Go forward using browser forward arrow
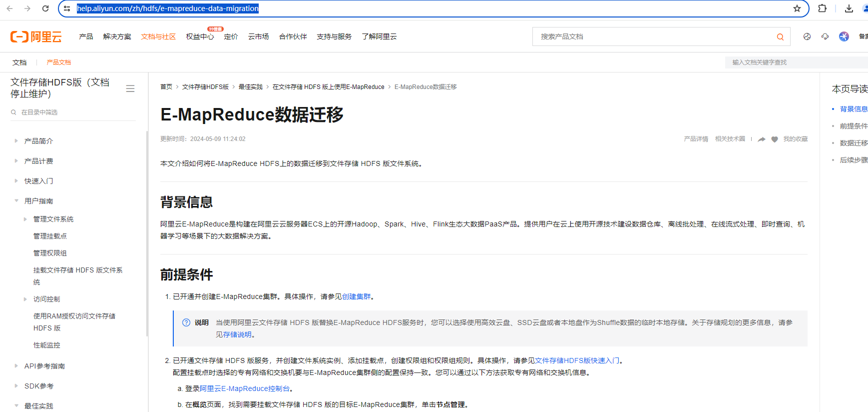Screen dimensions: 868x412 click(x=27, y=8)
